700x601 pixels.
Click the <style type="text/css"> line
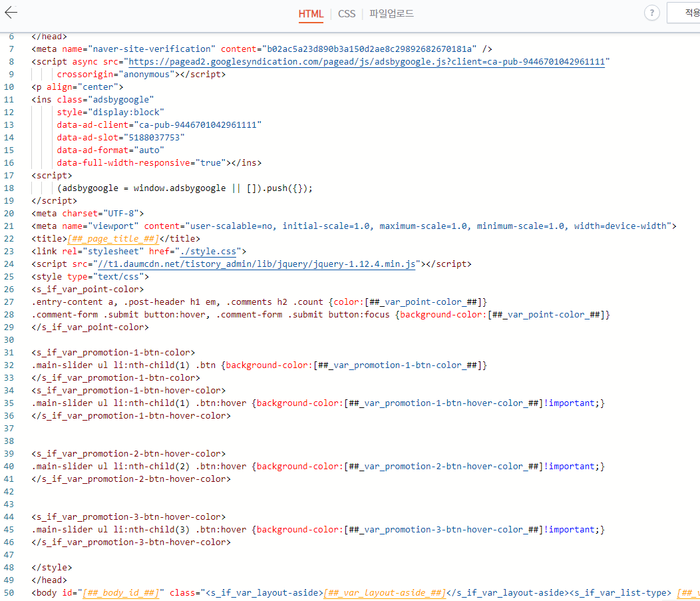click(90, 277)
